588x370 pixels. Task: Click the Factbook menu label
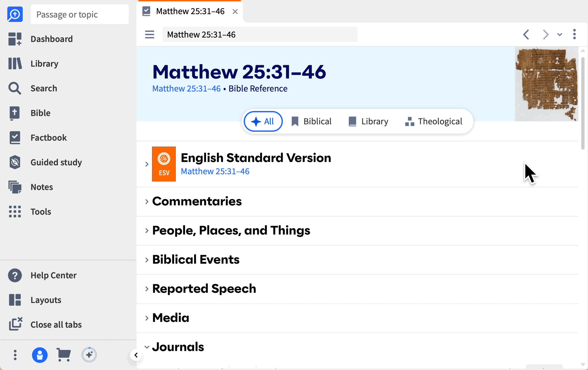click(49, 138)
